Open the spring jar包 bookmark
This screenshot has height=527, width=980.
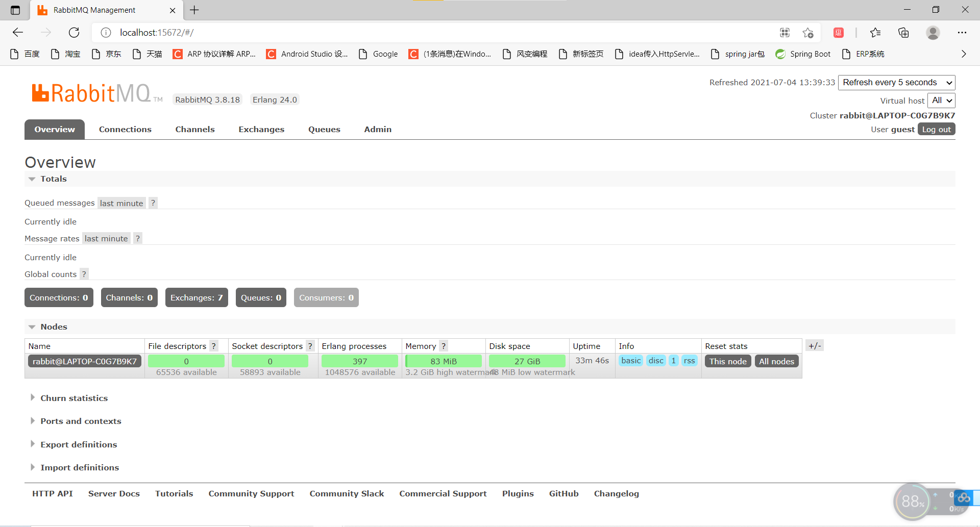pyautogui.click(x=738, y=54)
